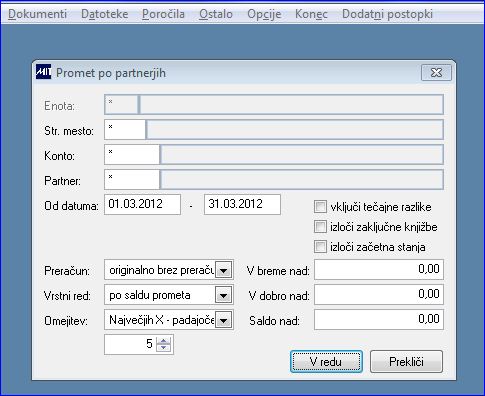Click the 'Največjih X - padajoče' combo text

click(x=161, y=320)
